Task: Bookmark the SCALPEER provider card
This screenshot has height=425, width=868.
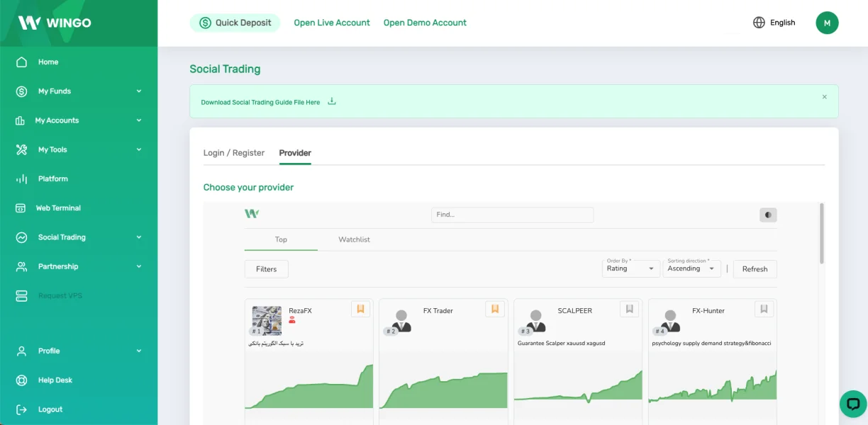Action: point(629,309)
